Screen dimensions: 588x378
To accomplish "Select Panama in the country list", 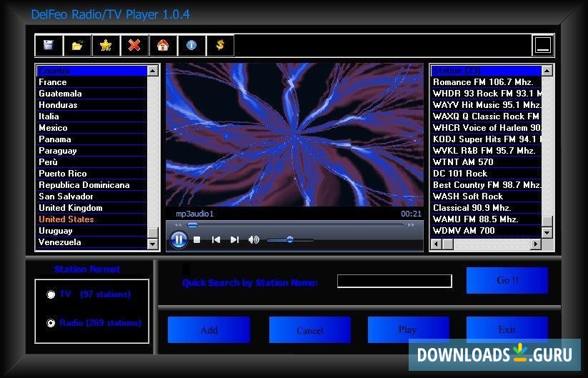I will click(x=91, y=139).
